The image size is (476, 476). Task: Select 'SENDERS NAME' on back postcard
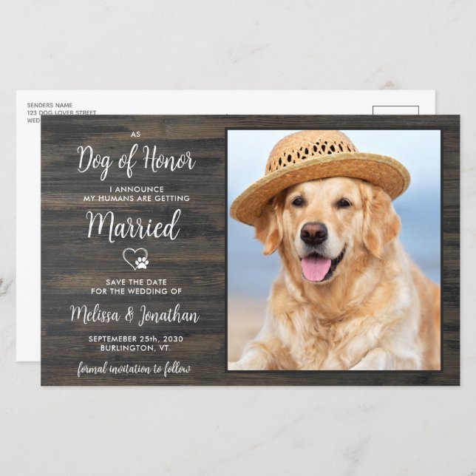(50, 106)
